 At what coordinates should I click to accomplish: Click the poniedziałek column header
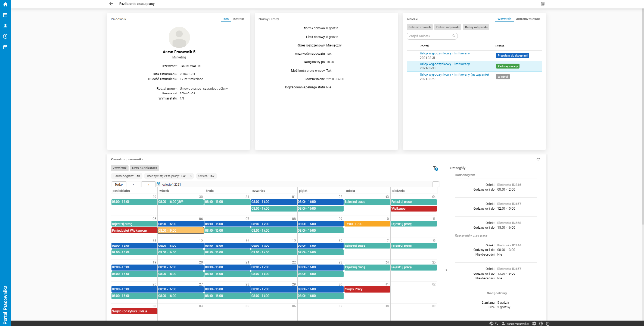click(122, 191)
